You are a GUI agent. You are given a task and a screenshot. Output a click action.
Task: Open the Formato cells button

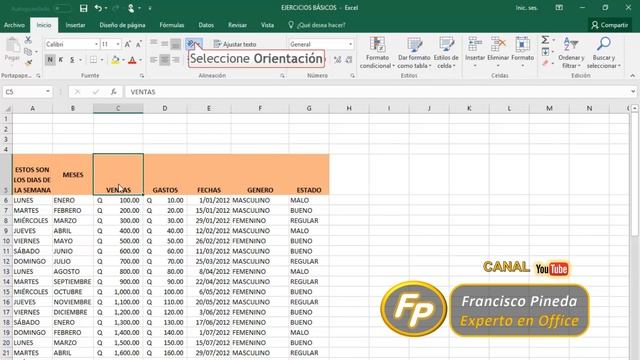coord(522,52)
